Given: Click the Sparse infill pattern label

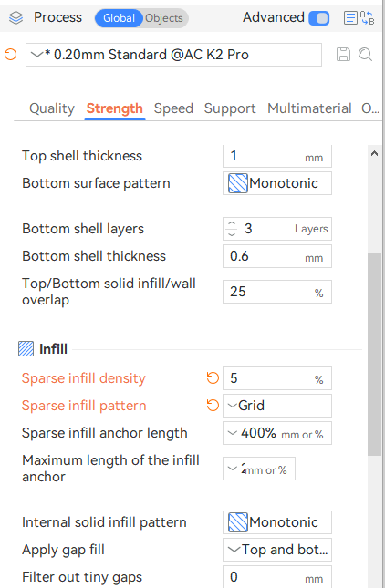Looking at the screenshot, I should point(84,406).
